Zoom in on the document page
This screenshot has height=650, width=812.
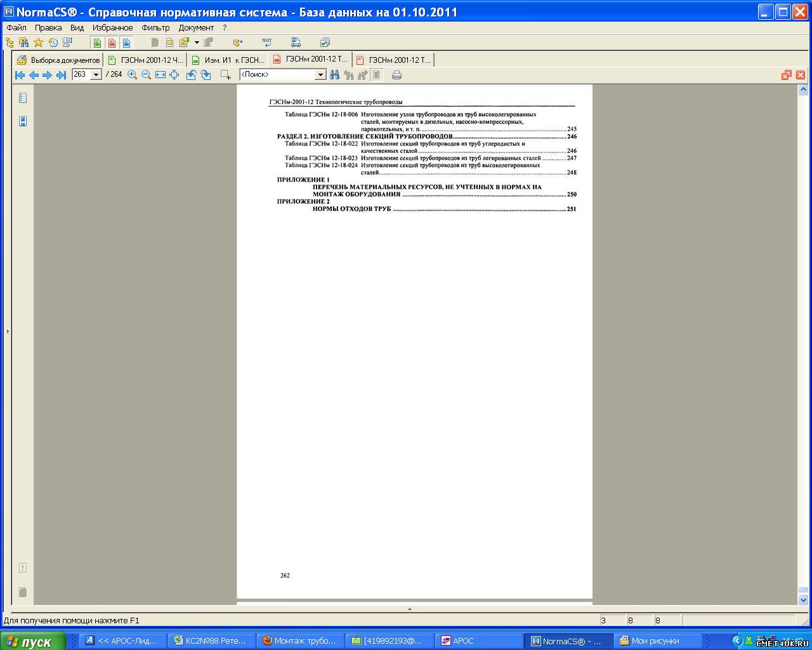click(132, 75)
